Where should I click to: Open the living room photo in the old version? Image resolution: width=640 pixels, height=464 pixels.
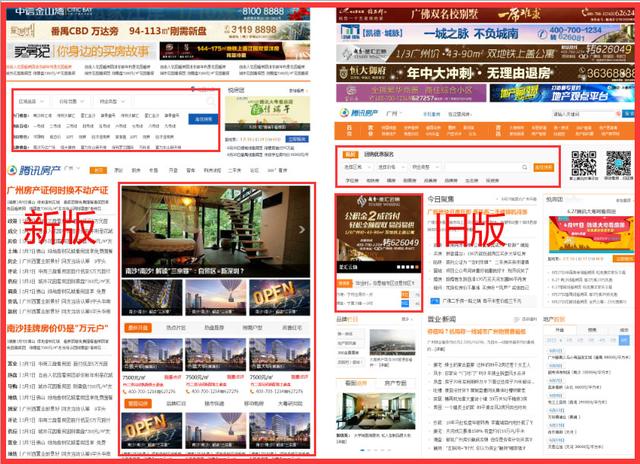pos(376,411)
